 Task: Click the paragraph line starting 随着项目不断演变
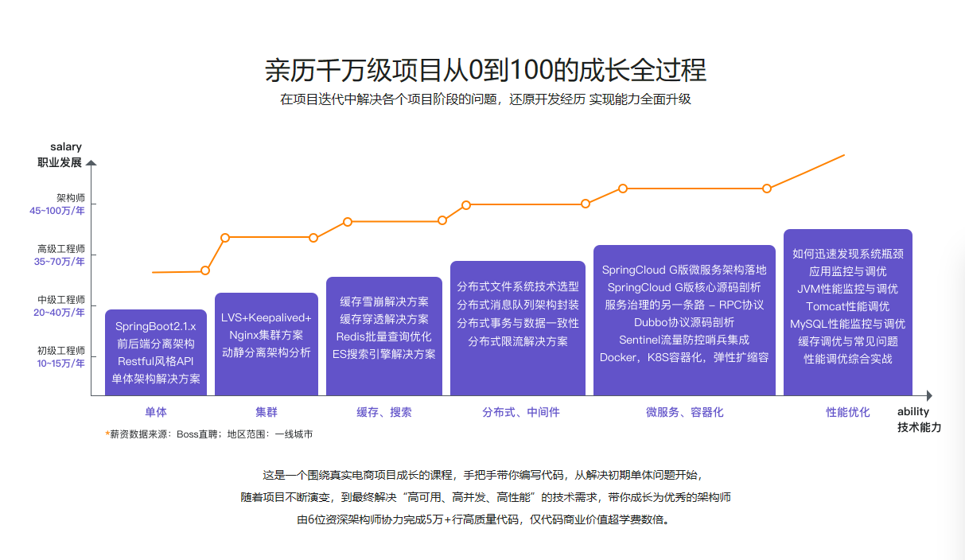pyautogui.click(x=486, y=497)
